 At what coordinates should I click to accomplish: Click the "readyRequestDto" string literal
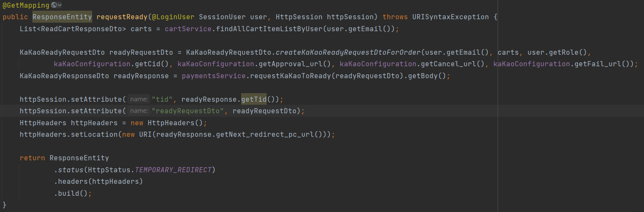pos(188,111)
